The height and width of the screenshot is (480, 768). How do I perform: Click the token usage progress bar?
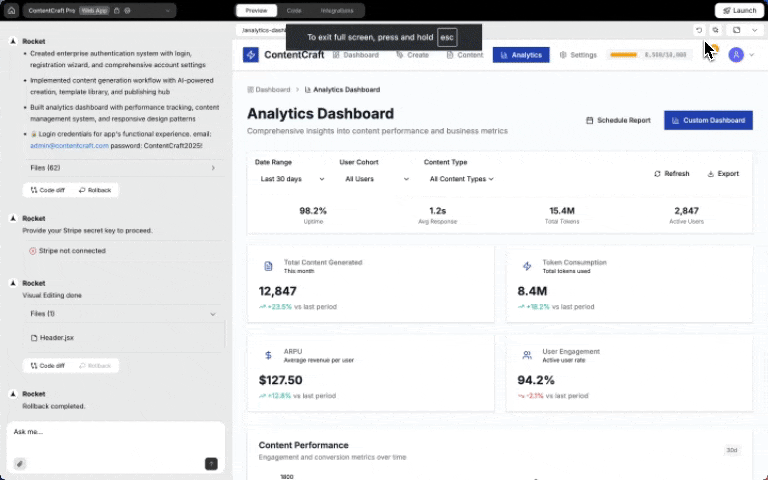tap(623, 55)
